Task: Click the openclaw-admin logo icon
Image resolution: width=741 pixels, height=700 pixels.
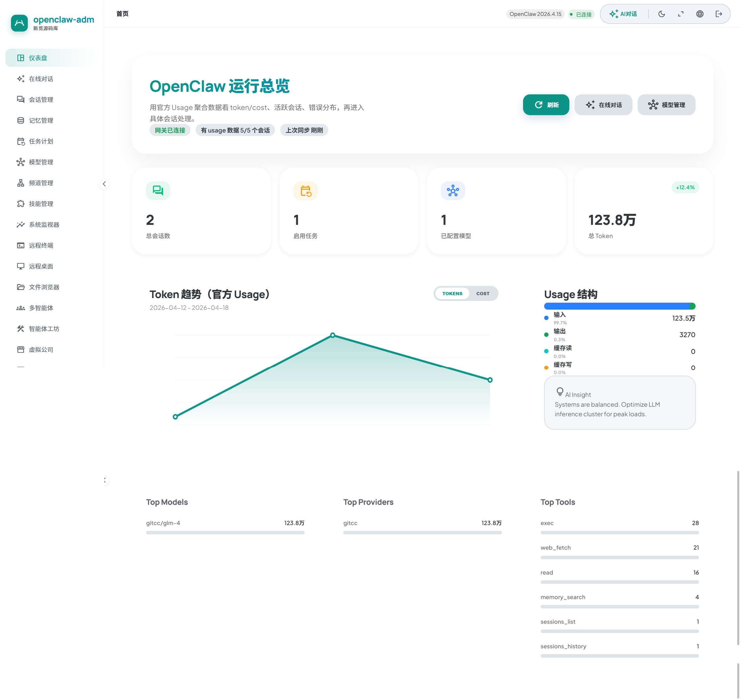Action: click(x=19, y=23)
